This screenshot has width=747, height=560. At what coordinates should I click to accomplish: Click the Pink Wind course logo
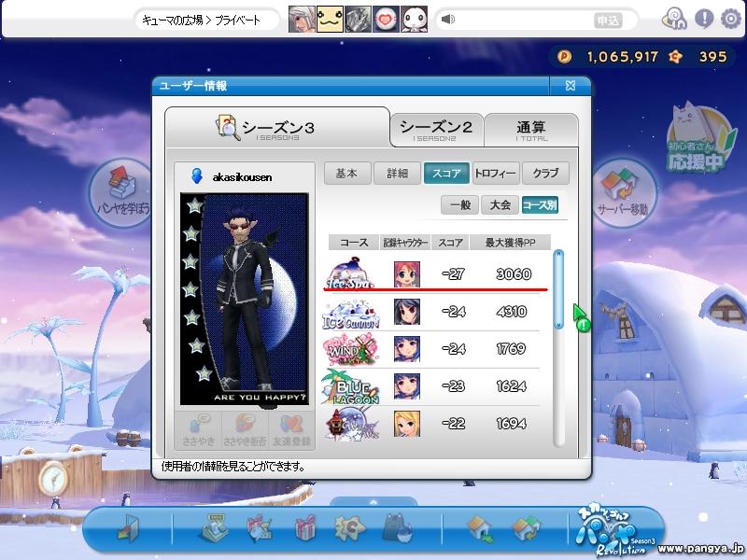(x=352, y=349)
